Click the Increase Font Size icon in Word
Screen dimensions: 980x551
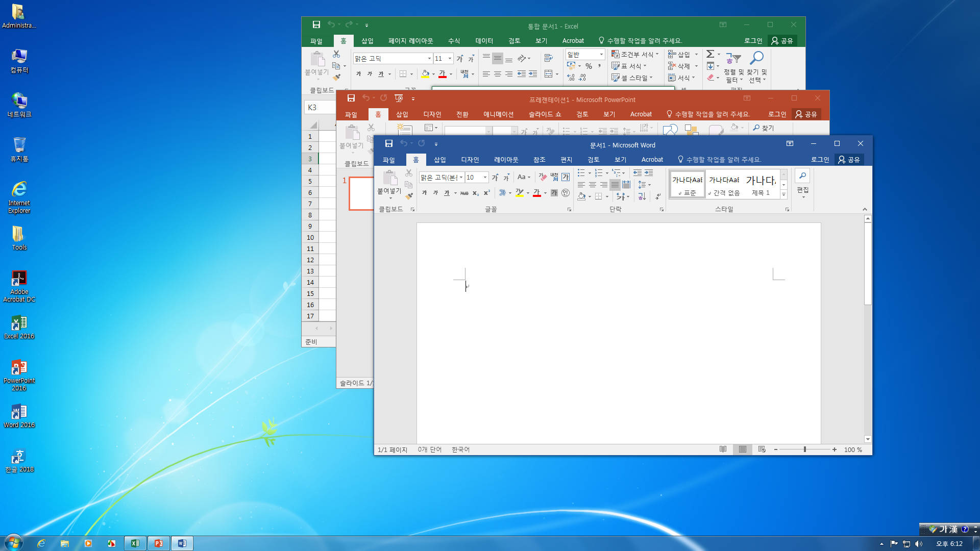pos(495,177)
